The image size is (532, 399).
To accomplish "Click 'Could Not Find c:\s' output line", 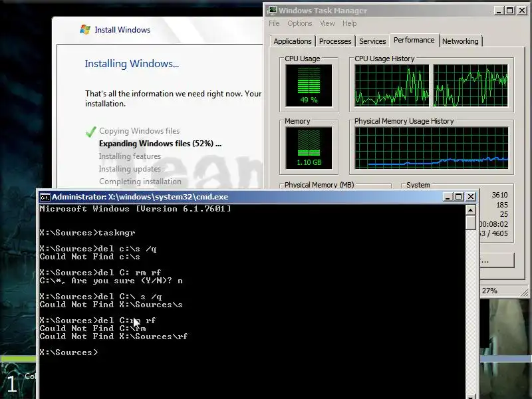I will (90, 257).
